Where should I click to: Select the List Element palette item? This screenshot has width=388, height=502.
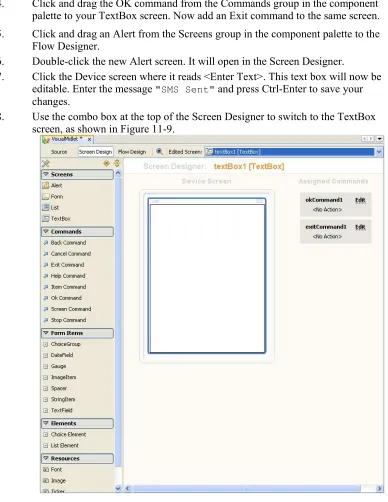[61, 445]
